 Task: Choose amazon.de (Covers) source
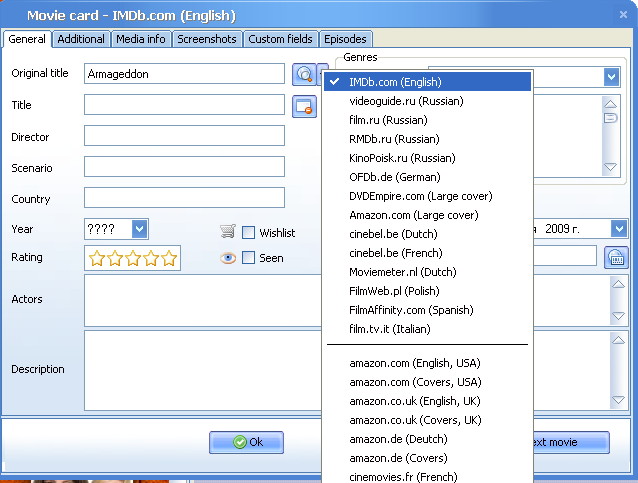click(x=427, y=458)
